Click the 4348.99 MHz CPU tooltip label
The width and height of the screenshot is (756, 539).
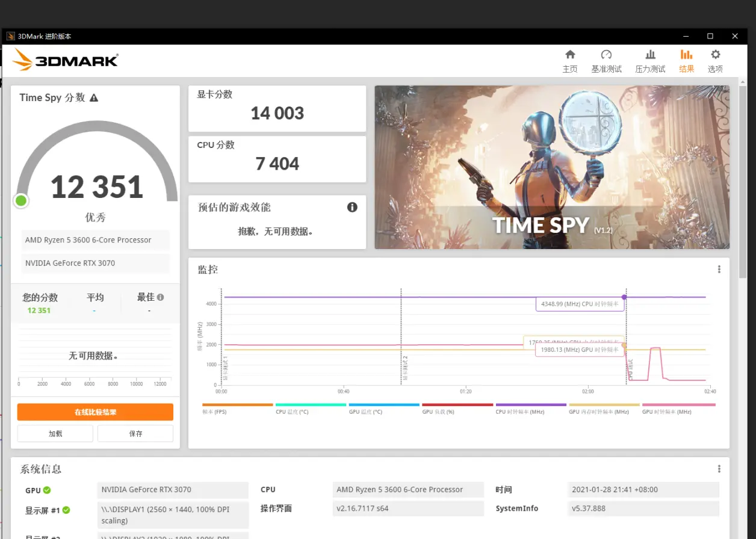coord(580,304)
